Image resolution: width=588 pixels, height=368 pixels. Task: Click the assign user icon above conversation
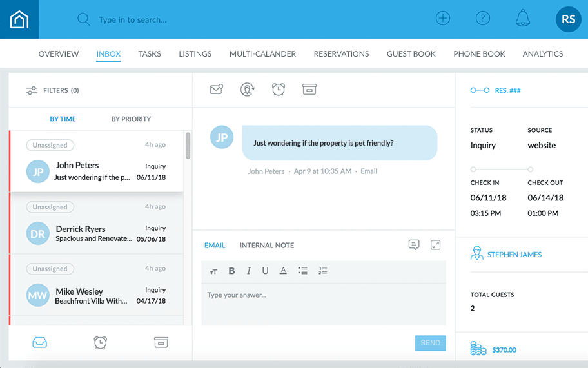pos(248,90)
